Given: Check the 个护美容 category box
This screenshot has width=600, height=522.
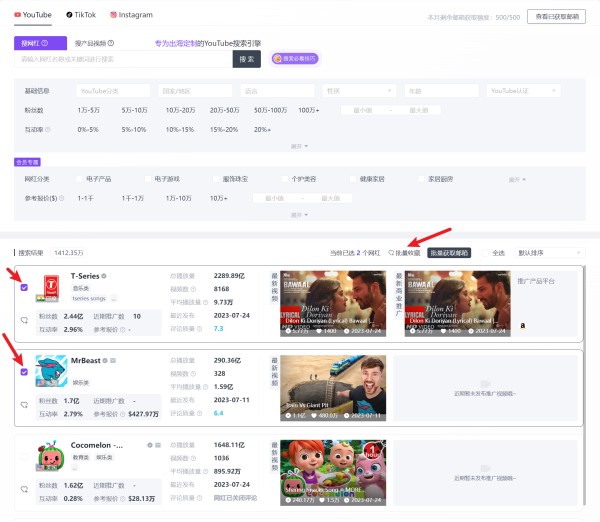Looking at the screenshot, I should pyautogui.click(x=285, y=179).
